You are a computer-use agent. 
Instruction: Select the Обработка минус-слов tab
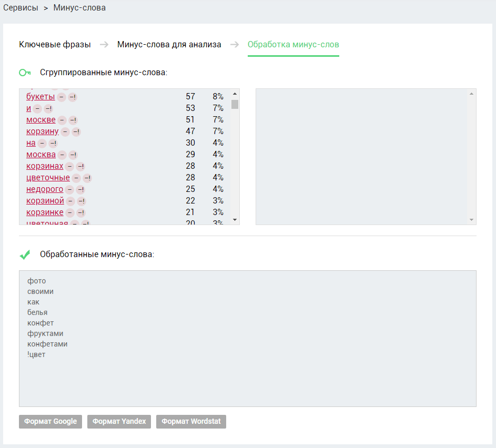click(x=293, y=45)
